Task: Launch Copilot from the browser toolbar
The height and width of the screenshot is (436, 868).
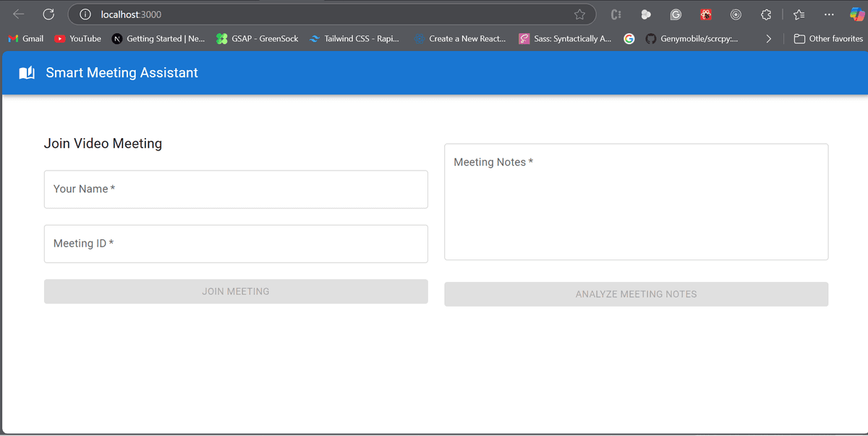Action: [856, 14]
